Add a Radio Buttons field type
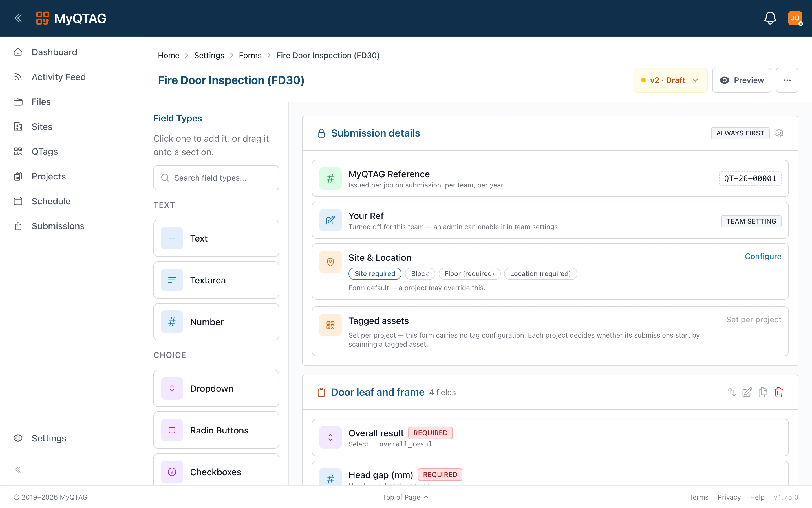The image size is (812, 508). [216, 430]
